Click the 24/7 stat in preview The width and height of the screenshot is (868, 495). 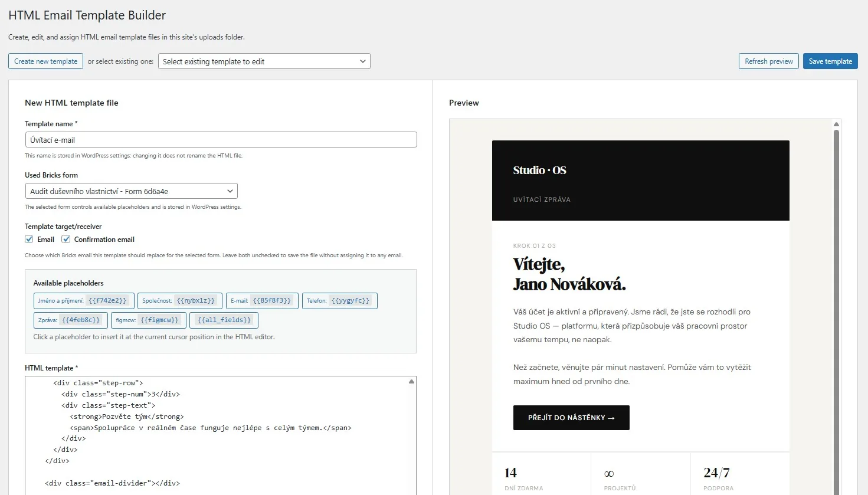point(716,473)
